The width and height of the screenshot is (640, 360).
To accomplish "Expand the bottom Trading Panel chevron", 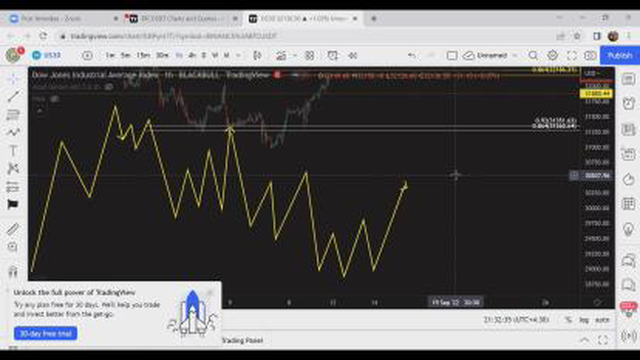I will [x=584, y=340].
